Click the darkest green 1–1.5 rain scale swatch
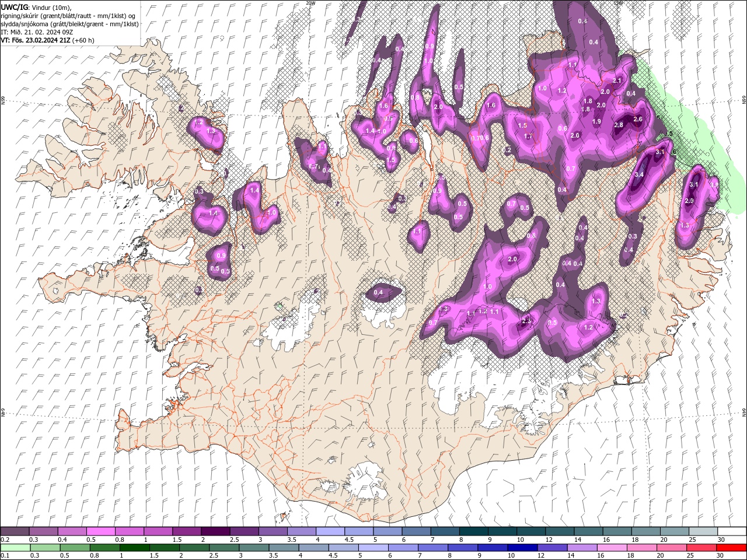Viewport: 747px width, 560px height. point(135,548)
